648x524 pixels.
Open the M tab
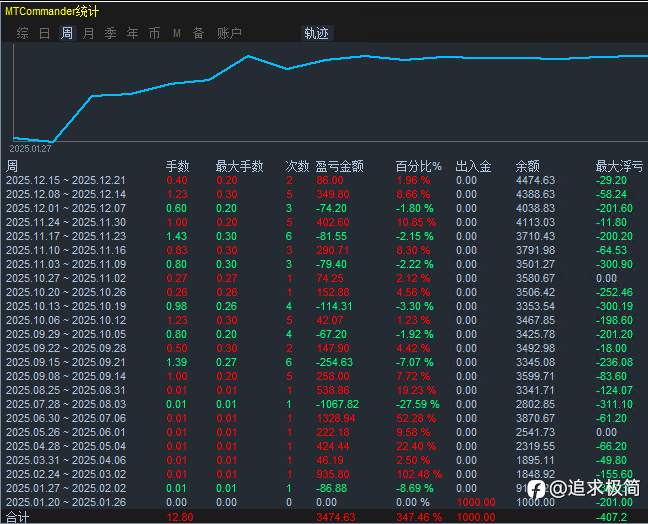coord(176,33)
